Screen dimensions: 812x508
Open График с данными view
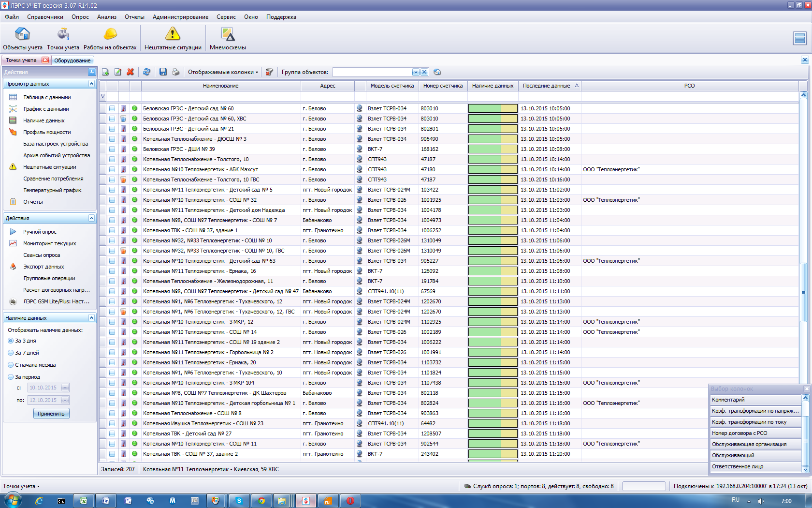pyautogui.click(x=46, y=109)
